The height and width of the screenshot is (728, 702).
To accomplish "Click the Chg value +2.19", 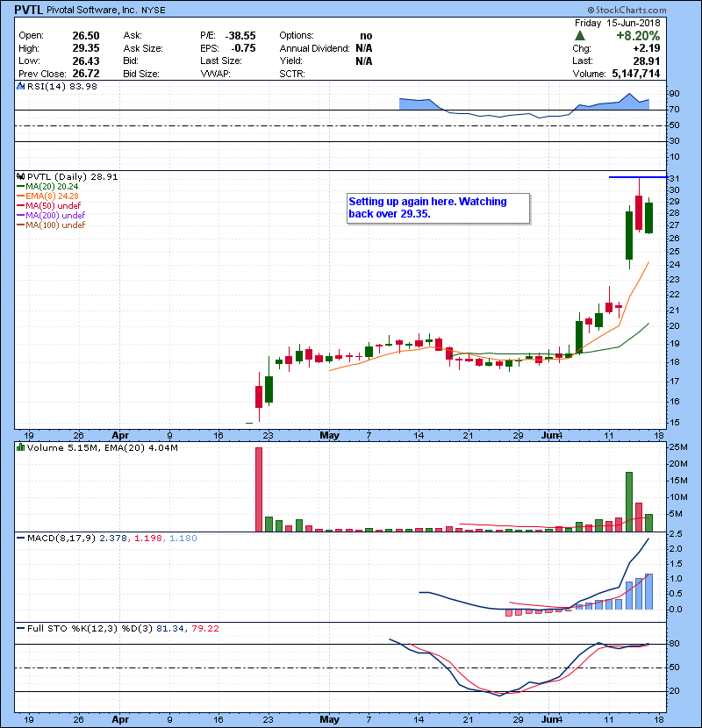I will tap(646, 48).
